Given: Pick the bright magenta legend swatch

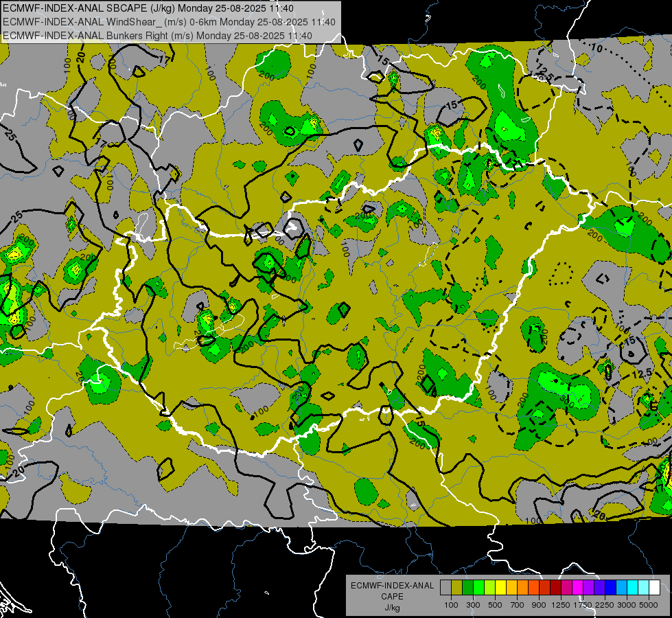Looking at the screenshot, I should pyautogui.click(x=578, y=587).
